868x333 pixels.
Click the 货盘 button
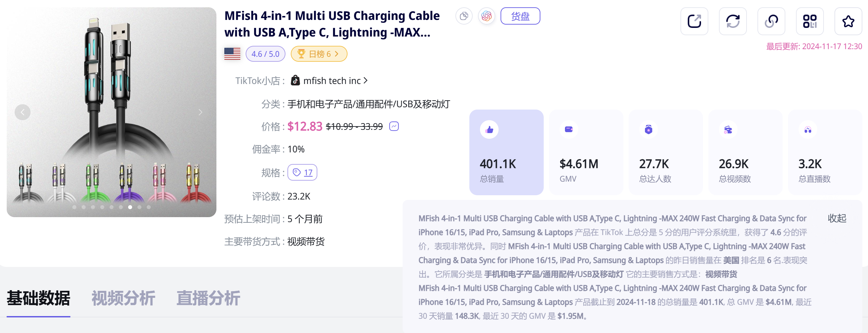520,16
